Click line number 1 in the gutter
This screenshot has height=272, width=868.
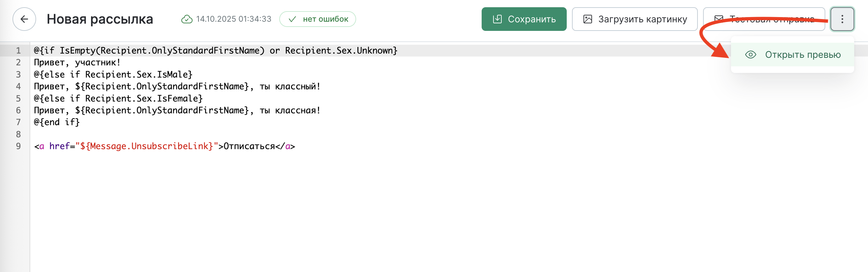(x=18, y=51)
